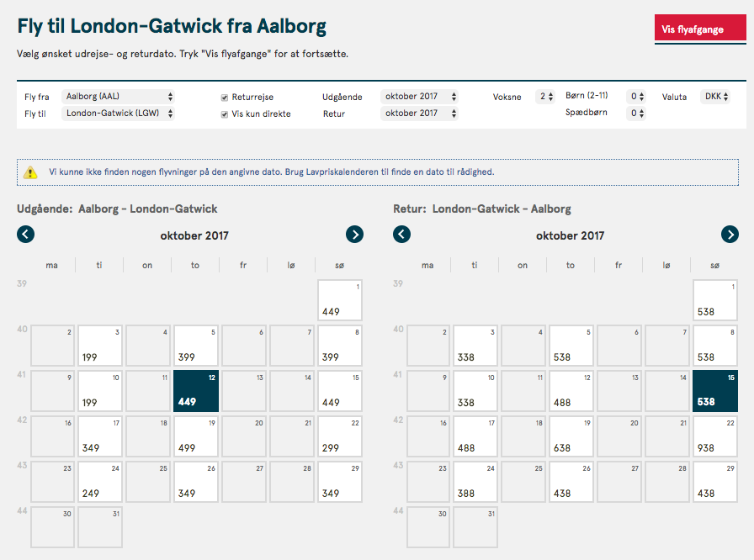Image resolution: width=754 pixels, height=560 pixels.
Task: Go to next month in return calendar
Action: pyautogui.click(x=730, y=235)
